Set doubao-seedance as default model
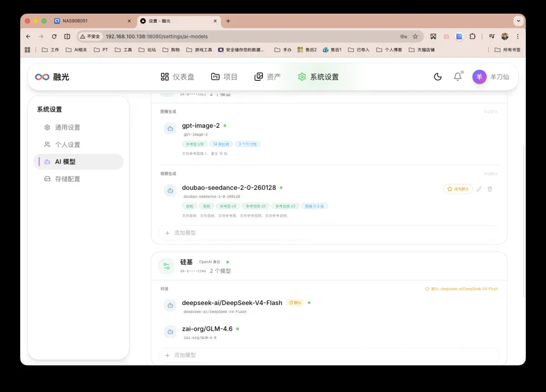Image resolution: width=546 pixels, height=392 pixels. [458, 189]
